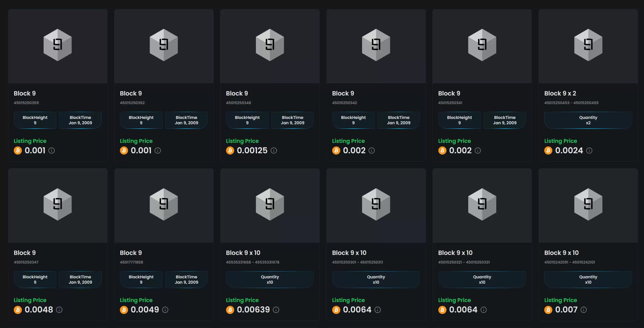Click info icon next to 0.0048 price
The height and width of the screenshot is (328, 644).
(x=59, y=310)
